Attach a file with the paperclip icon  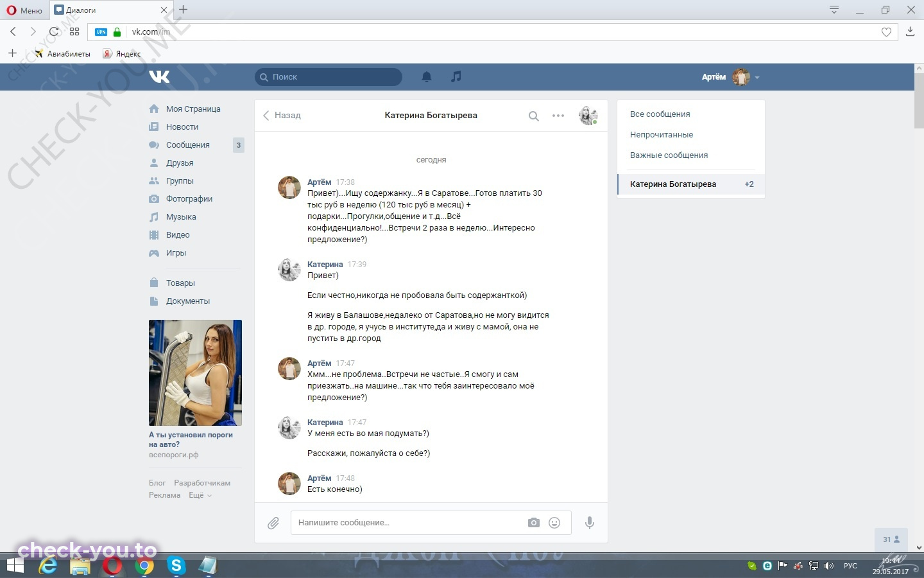click(x=273, y=523)
